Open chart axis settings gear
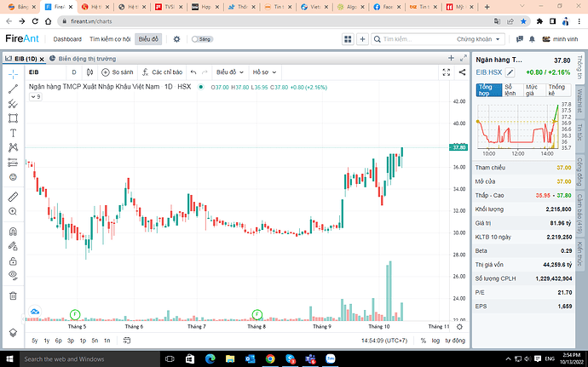Image resolution: width=588 pixels, height=367 pixels. click(460, 326)
